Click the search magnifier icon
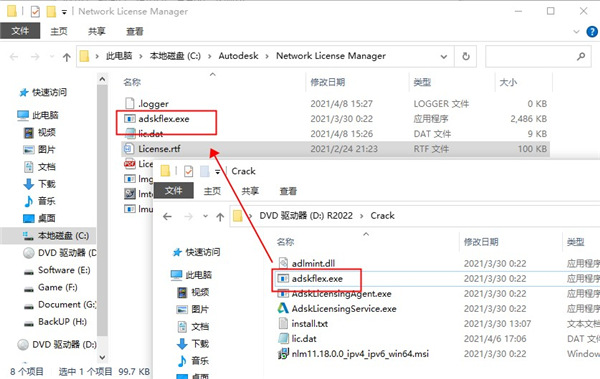Image resolution: width=600 pixels, height=379 pixels. pyautogui.click(x=581, y=57)
